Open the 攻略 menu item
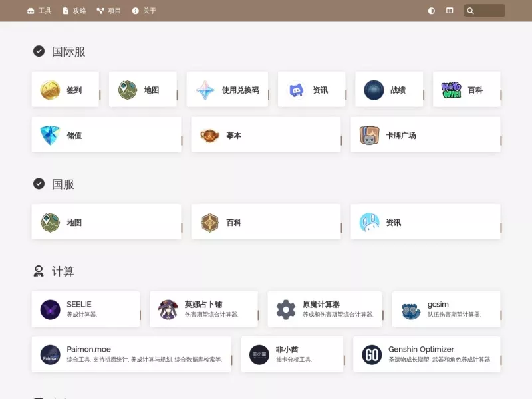Image resolution: width=532 pixels, height=399 pixels. [x=74, y=11]
